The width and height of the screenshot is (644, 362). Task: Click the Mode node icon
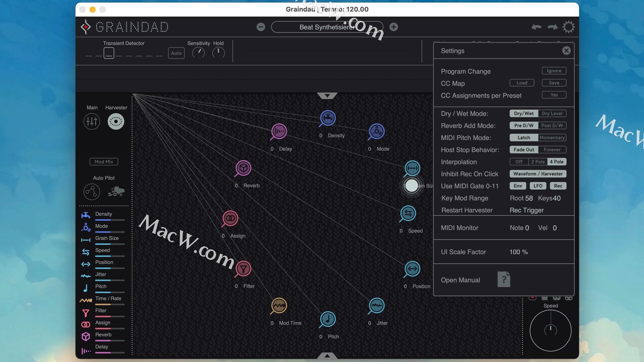377,131
